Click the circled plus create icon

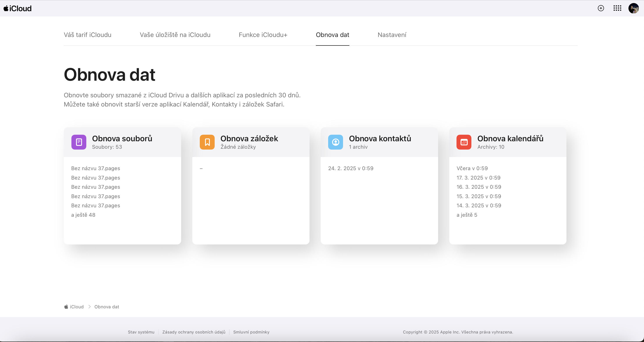(601, 8)
